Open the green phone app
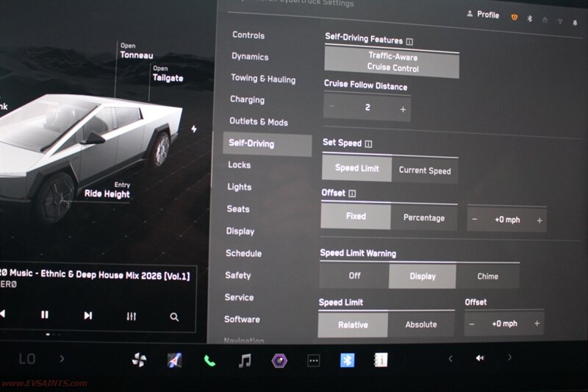The width and height of the screenshot is (588, 392). tap(210, 360)
